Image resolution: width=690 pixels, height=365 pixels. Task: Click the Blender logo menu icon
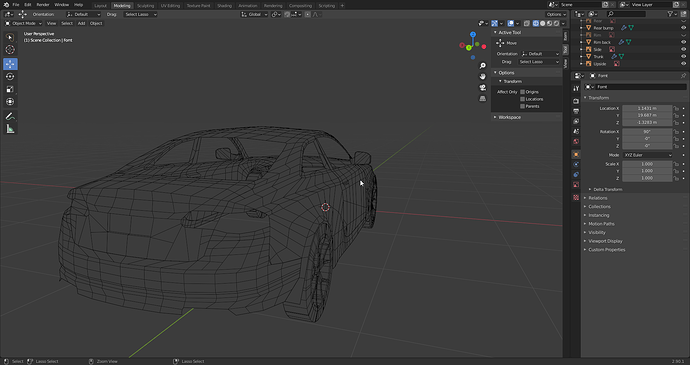click(6, 4)
